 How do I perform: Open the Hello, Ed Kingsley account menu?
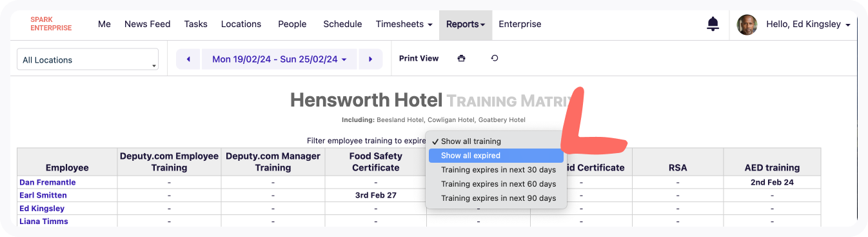[808, 25]
